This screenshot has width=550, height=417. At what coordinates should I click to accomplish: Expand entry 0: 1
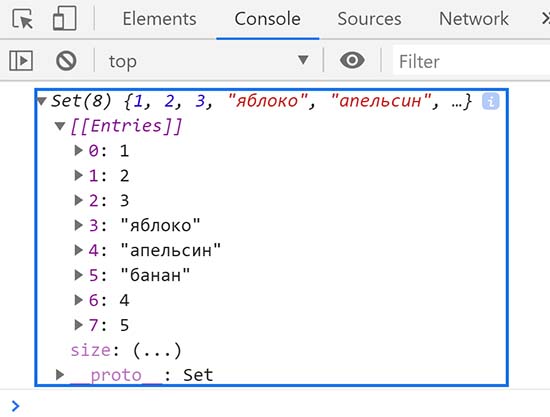click(x=79, y=150)
